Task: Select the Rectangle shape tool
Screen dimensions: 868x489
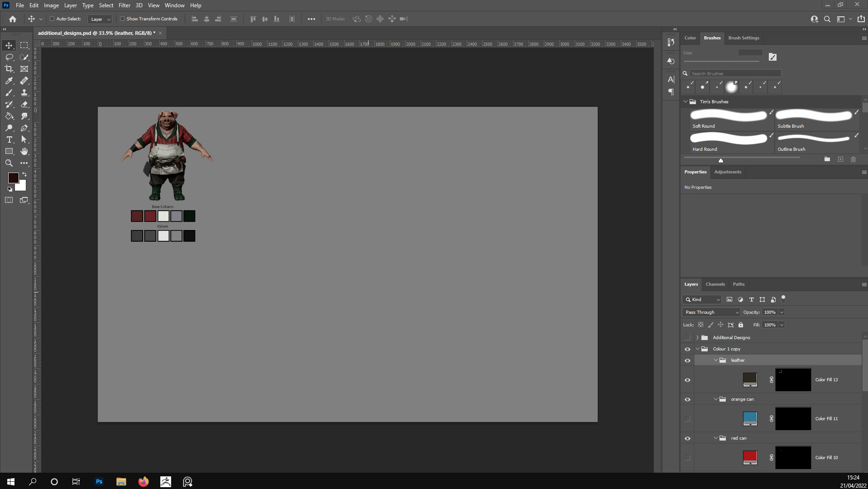Action: tap(9, 151)
